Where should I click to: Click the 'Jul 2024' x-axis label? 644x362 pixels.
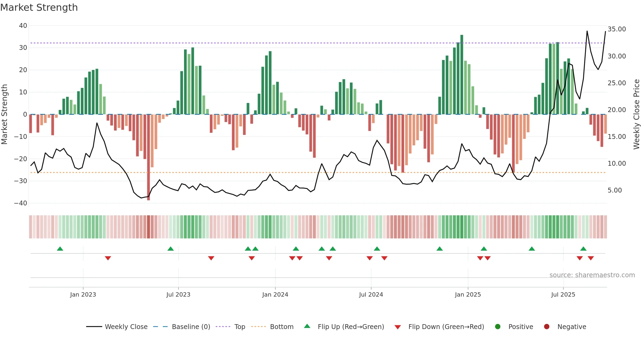coord(371,294)
